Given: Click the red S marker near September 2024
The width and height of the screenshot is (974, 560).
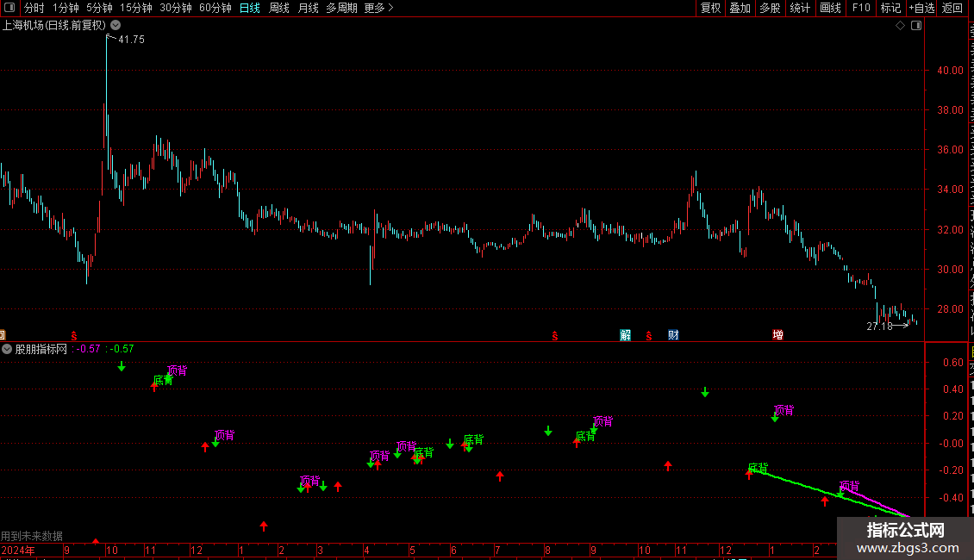Looking at the screenshot, I should (74, 336).
